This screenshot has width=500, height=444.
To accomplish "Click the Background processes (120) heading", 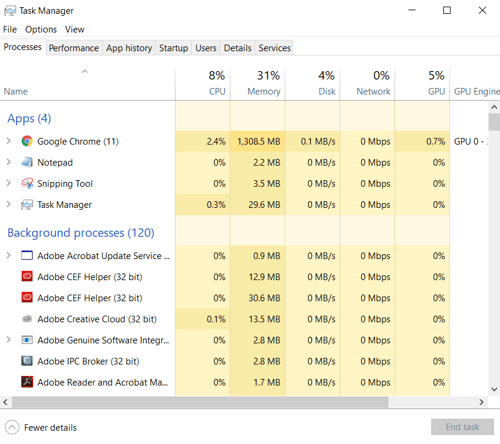I will pyautogui.click(x=81, y=233).
